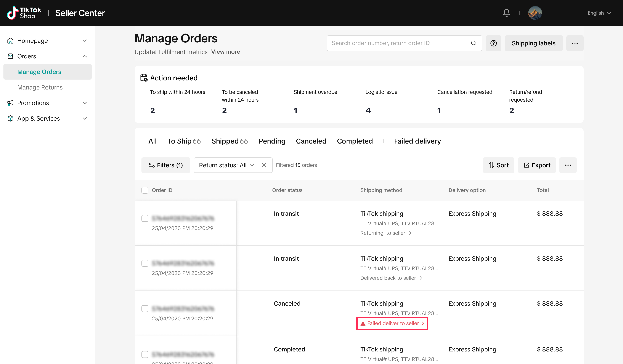Image resolution: width=623 pixels, height=364 pixels.
Task: Toggle the select-all Order ID checkbox
Action: tap(145, 190)
